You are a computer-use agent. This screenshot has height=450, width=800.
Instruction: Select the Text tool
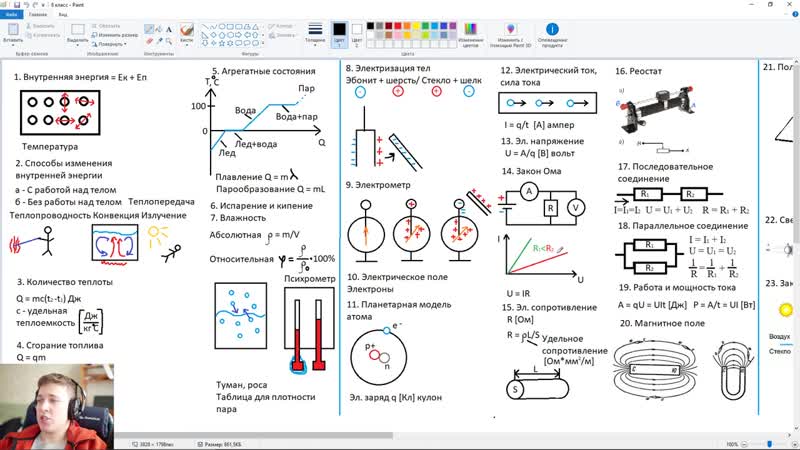(169, 30)
